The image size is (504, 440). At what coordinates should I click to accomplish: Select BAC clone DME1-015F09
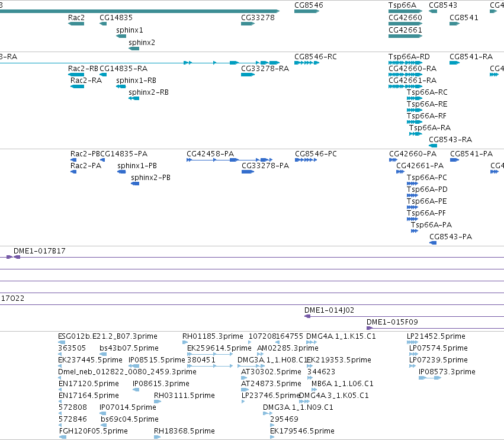pyautogui.click(x=435, y=328)
